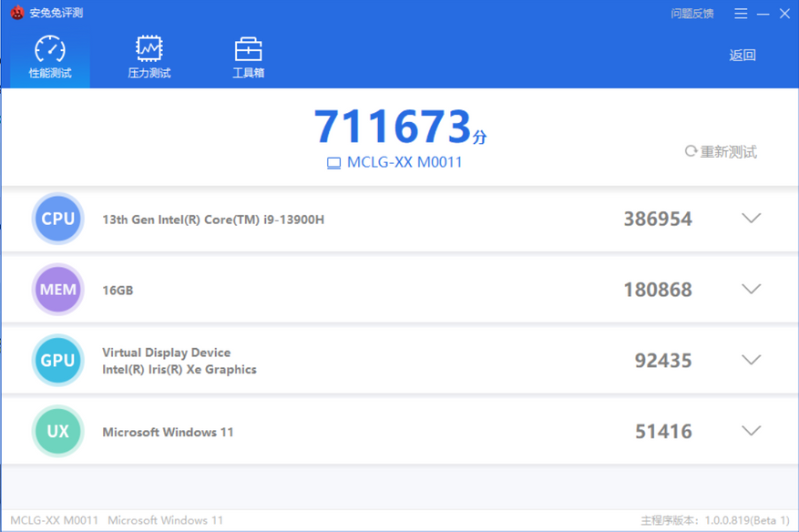
Task: Click the GPU circle icon
Action: click(x=58, y=360)
